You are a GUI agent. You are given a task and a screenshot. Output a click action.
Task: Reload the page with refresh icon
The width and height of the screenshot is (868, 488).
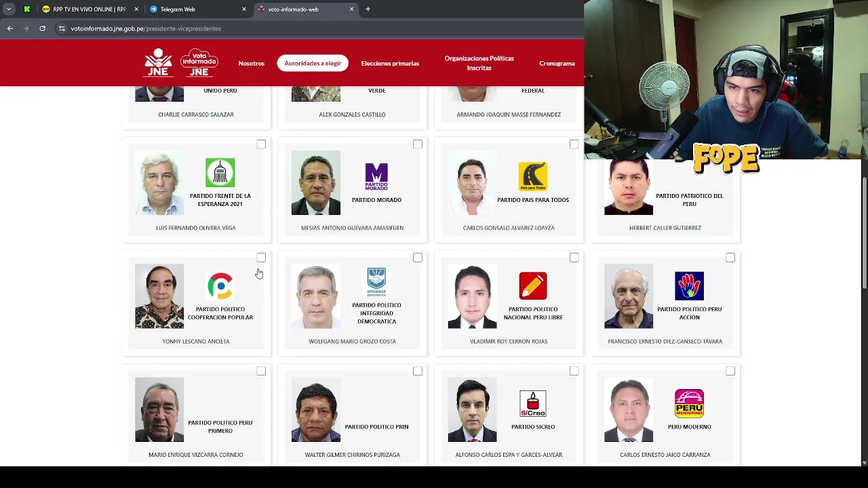[x=42, y=28]
